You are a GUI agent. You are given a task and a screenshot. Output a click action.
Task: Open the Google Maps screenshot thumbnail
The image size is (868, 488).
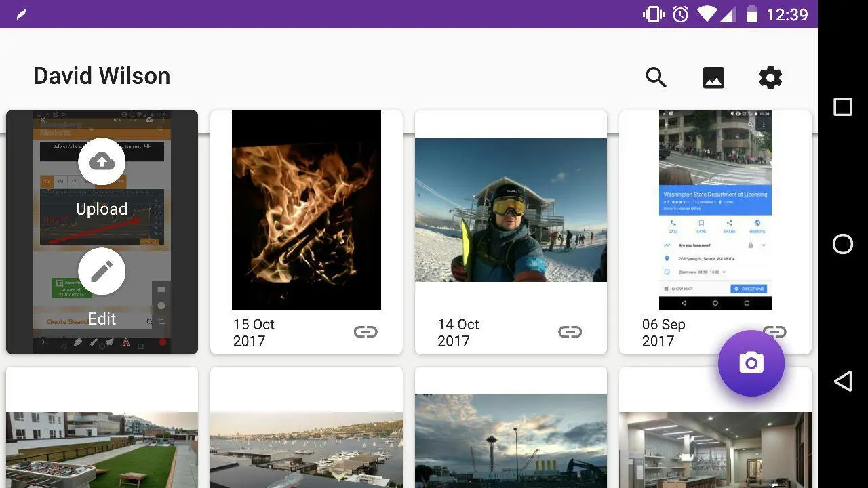pyautogui.click(x=715, y=210)
